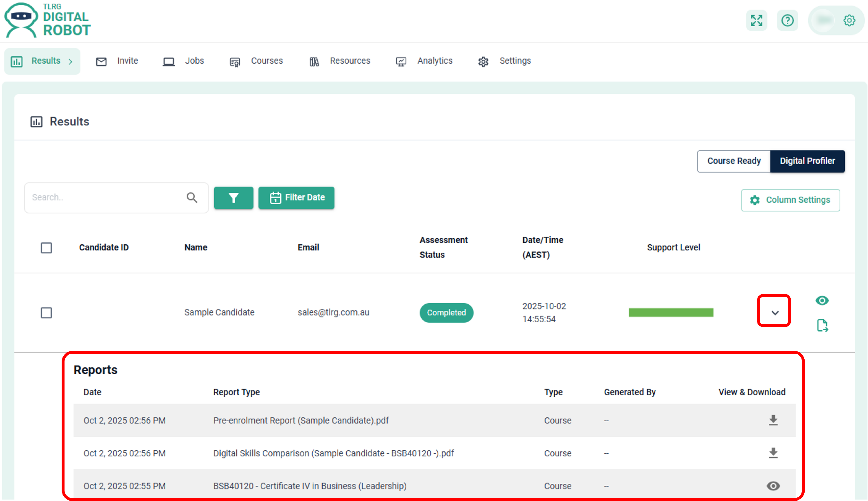Tick the select-all checkbox in table header
The image size is (868, 501).
(46, 248)
